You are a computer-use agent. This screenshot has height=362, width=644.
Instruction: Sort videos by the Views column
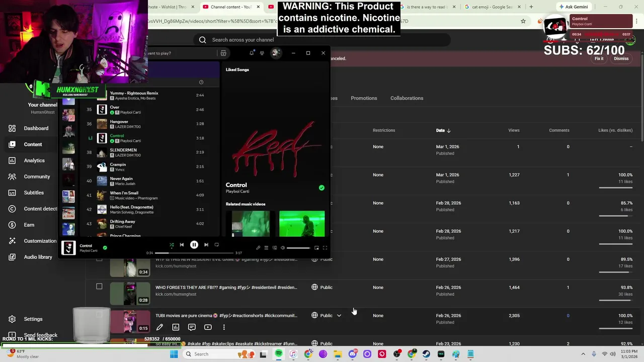point(514,130)
